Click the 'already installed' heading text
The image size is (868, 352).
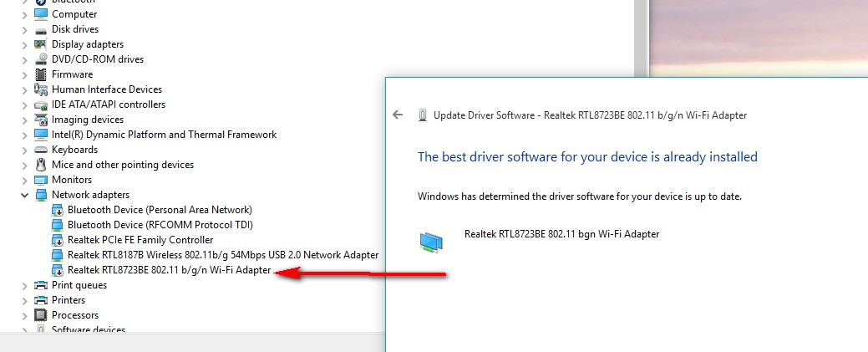(587, 157)
